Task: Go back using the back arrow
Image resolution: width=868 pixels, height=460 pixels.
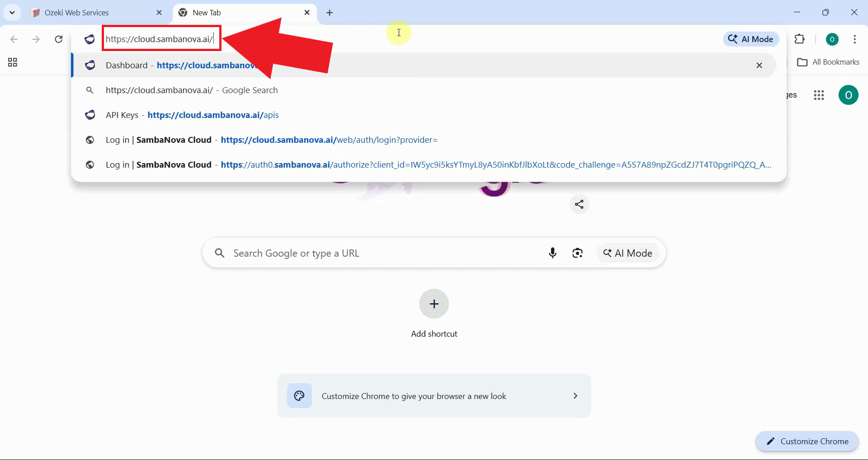Action: (x=14, y=39)
